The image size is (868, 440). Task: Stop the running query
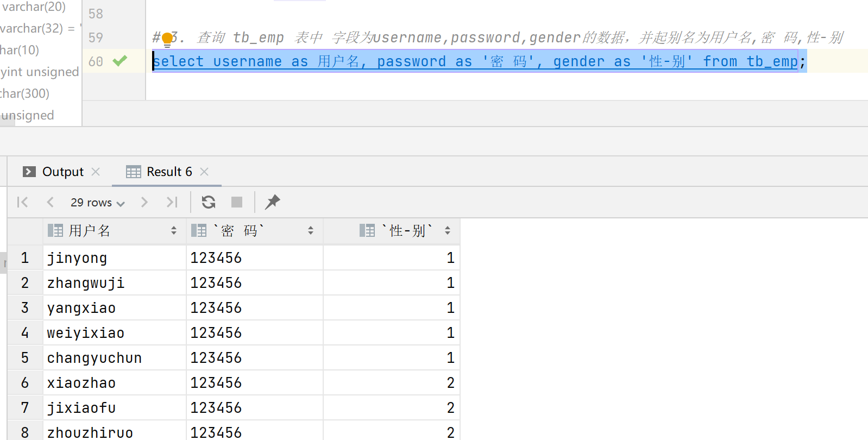coord(237,202)
